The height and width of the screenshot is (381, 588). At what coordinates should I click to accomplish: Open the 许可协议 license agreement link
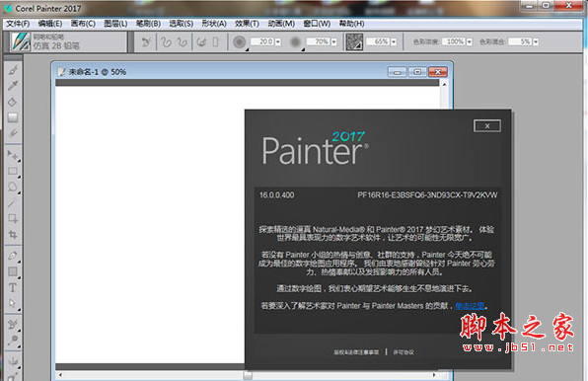point(404,352)
